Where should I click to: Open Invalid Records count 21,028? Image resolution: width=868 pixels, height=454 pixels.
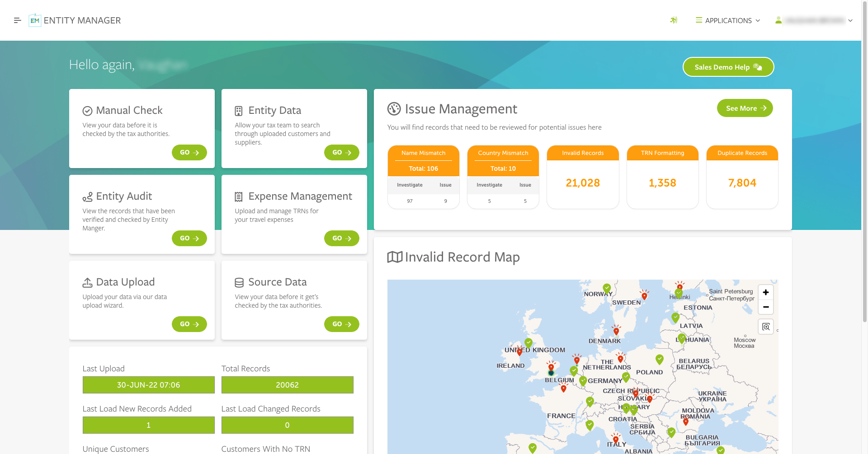(583, 183)
